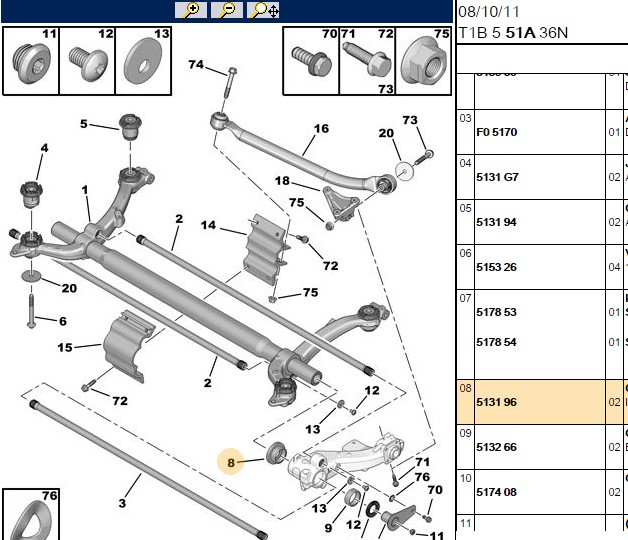Click part number 5174 08
The width and height of the screenshot is (628, 540).
pos(496,492)
